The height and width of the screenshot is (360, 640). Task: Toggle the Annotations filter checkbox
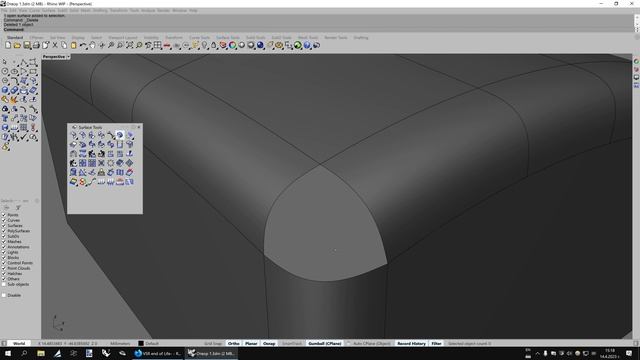[4, 247]
